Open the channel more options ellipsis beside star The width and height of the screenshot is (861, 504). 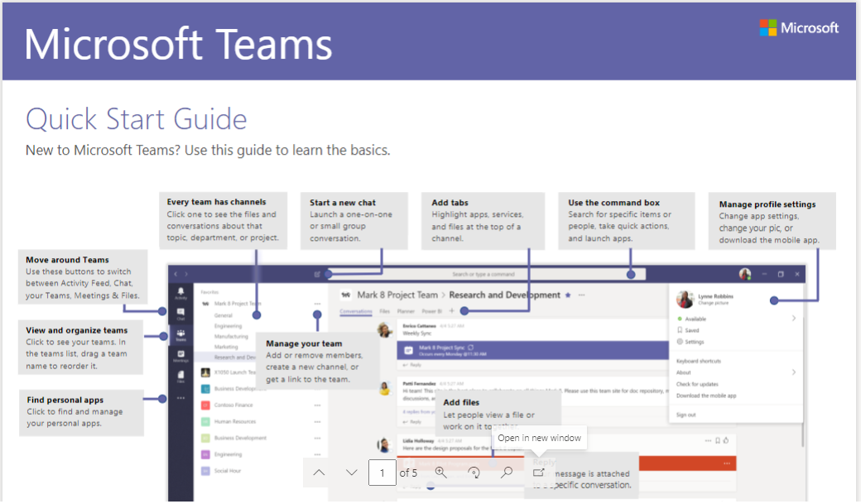pos(581,295)
